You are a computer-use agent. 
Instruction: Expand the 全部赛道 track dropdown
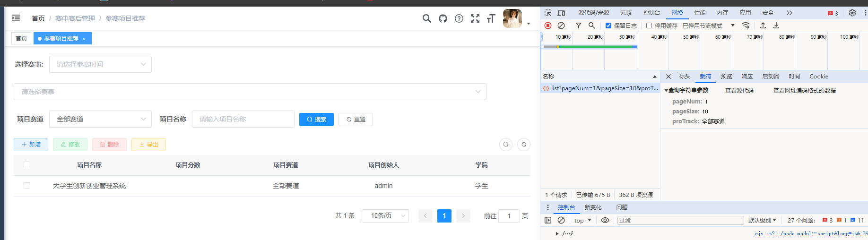[x=100, y=119]
